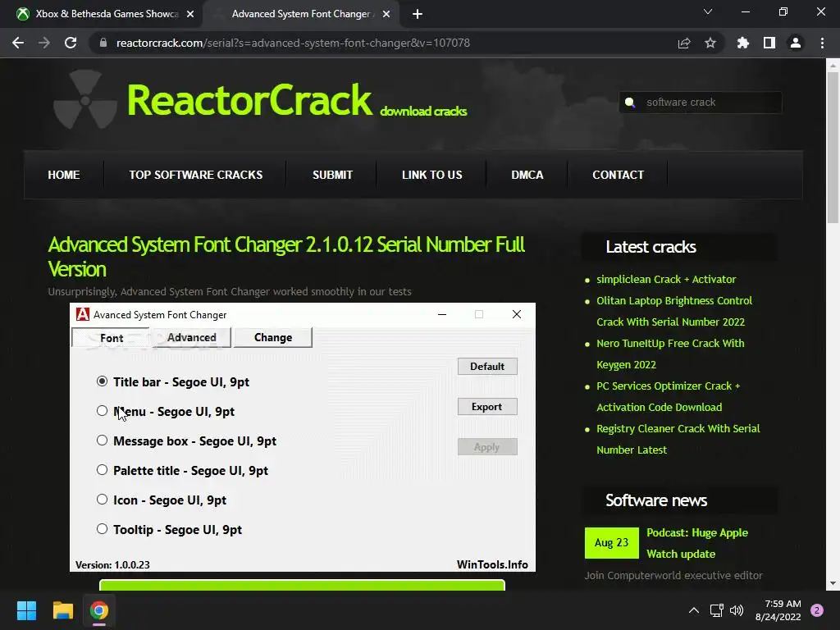Switch to the Font tab in Font Changer

point(111,337)
